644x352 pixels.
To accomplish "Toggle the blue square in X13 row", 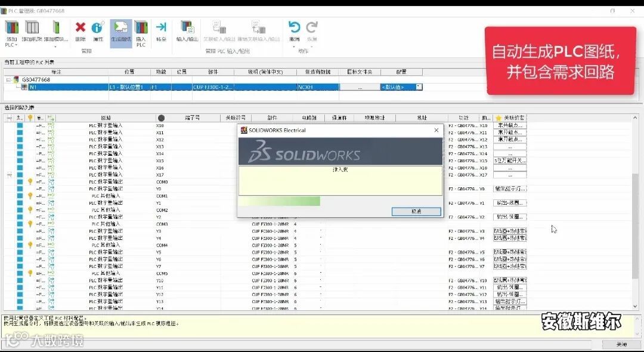I will coord(20,147).
